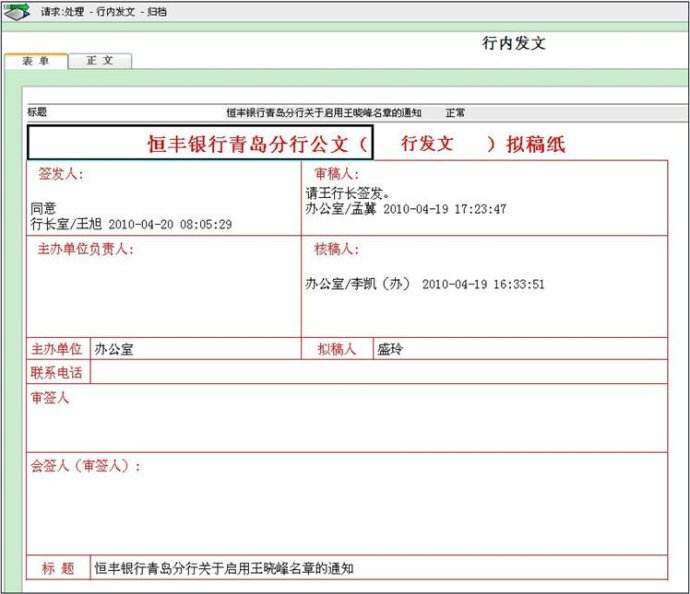
Task: Click signature line 办公室/孟冀 2010-04-19 17:23:47
Action: tap(406, 209)
